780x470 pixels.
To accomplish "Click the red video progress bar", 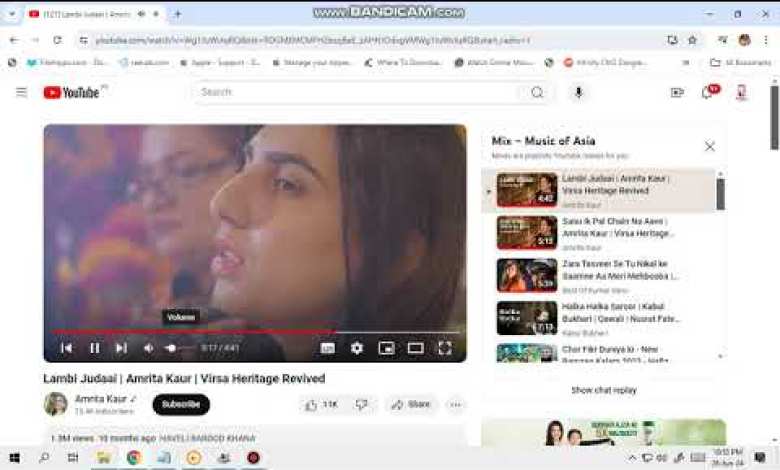I will [x=190, y=331].
